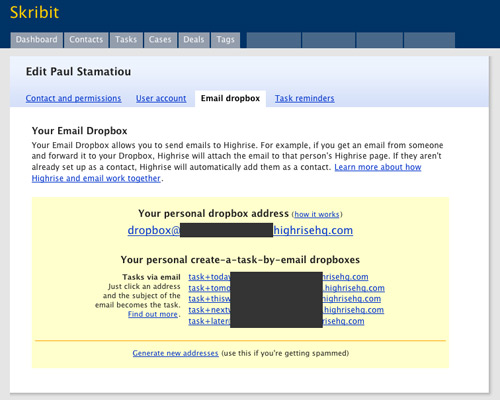Click Your personal create-a-task-by-email dropboxes heading
500x400 pixels.
[x=240, y=260]
